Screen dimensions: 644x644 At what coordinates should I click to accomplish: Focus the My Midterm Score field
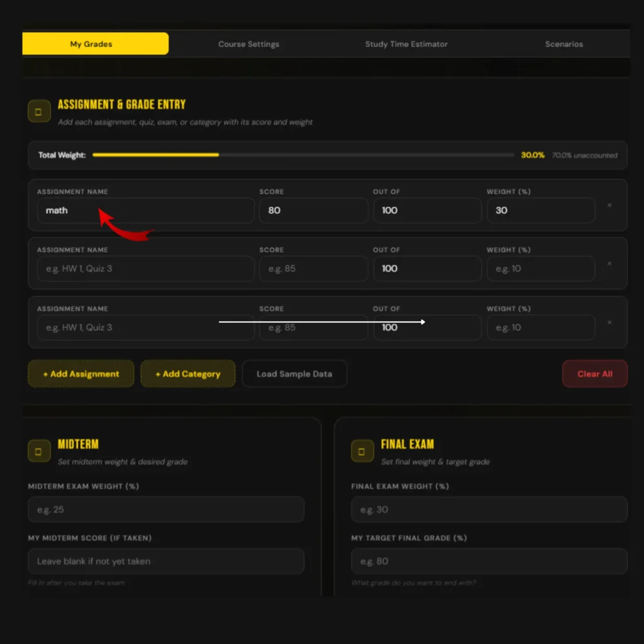(x=166, y=561)
